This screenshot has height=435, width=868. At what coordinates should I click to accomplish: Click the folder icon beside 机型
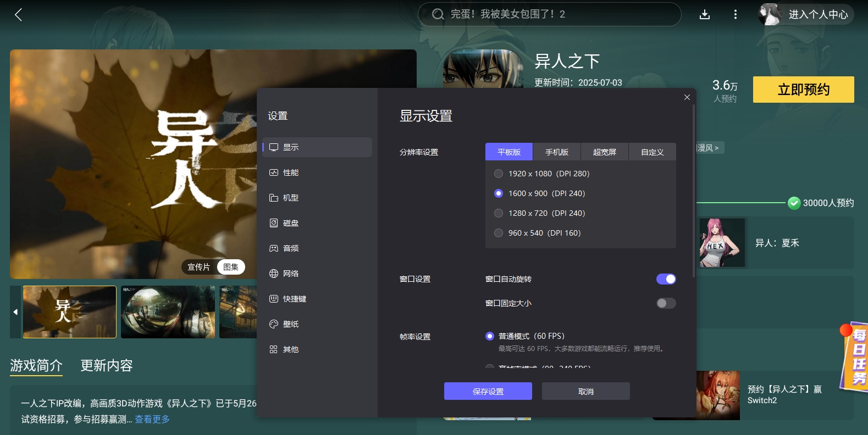click(x=274, y=198)
